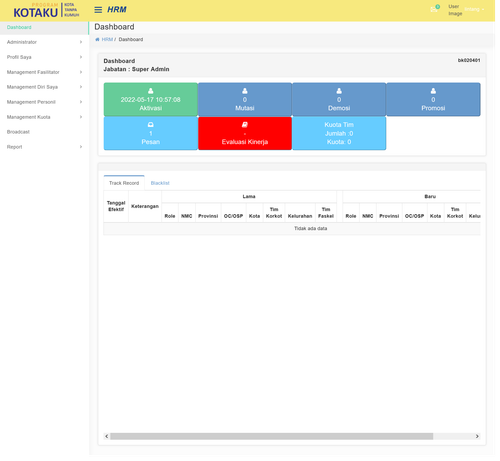Open Profil Saya sidebar item
Screen dimensions: 500x461
45,58
